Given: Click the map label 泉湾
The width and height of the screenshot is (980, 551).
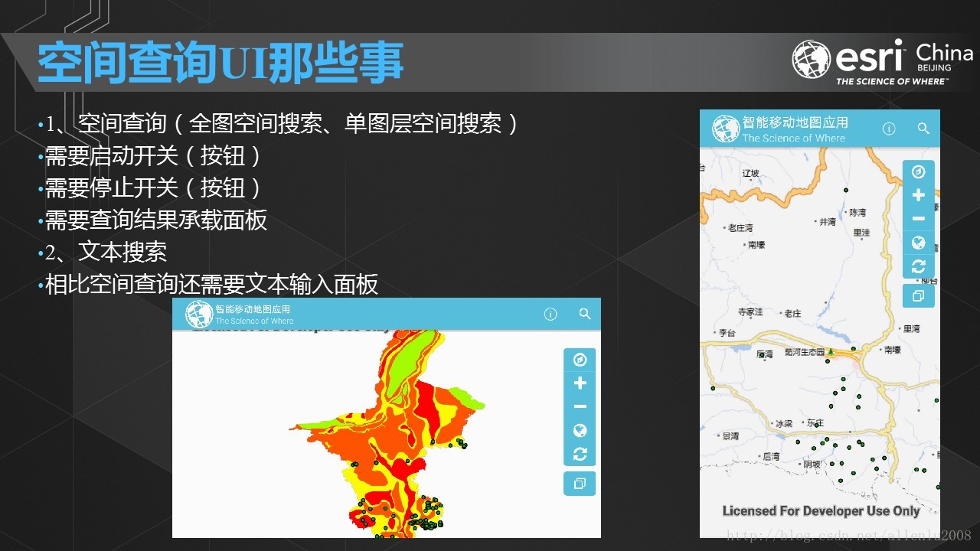Looking at the screenshot, I should pyautogui.click(x=730, y=436).
